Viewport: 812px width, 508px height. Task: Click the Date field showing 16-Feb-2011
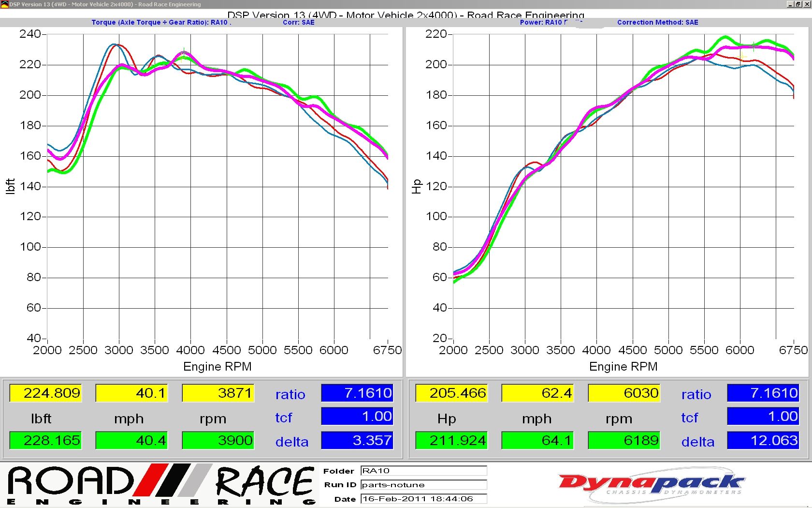pos(423,499)
